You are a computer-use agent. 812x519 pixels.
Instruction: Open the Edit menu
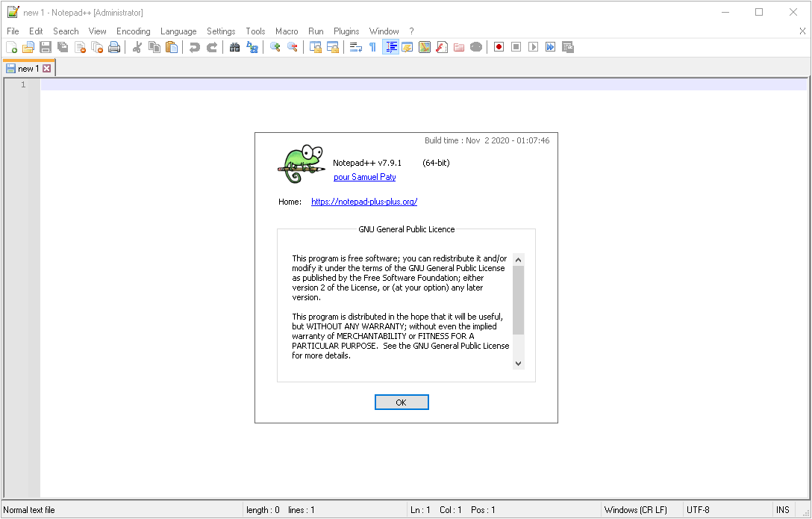tap(36, 31)
